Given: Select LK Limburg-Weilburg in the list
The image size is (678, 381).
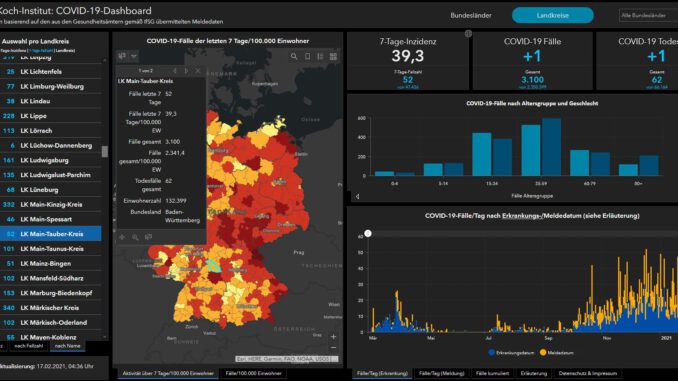Looking at the screenshot, I should pos(51,86).
